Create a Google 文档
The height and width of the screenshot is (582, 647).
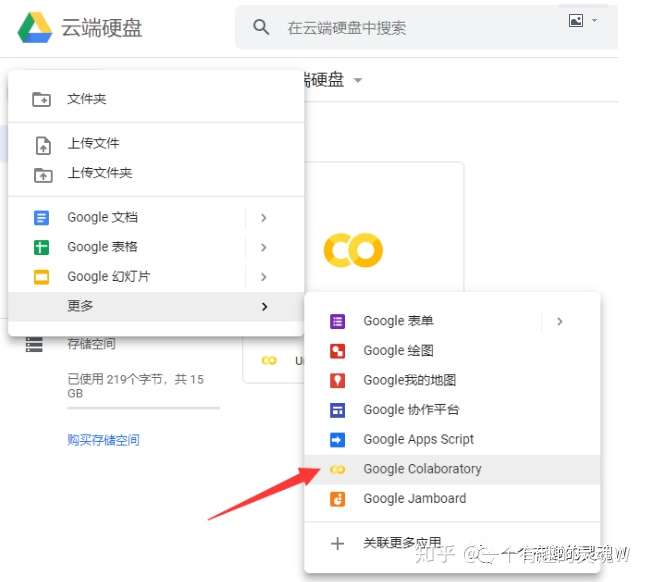[102, 218]
